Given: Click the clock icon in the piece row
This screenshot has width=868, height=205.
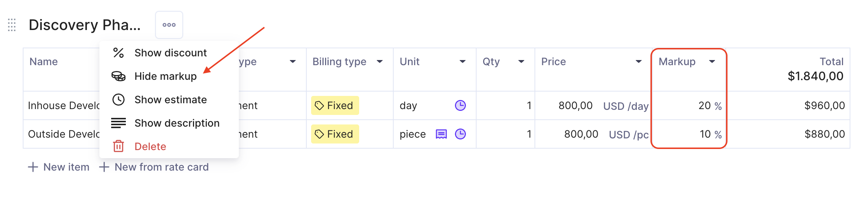Looking at the screenshot, I should tap(460, 134).
